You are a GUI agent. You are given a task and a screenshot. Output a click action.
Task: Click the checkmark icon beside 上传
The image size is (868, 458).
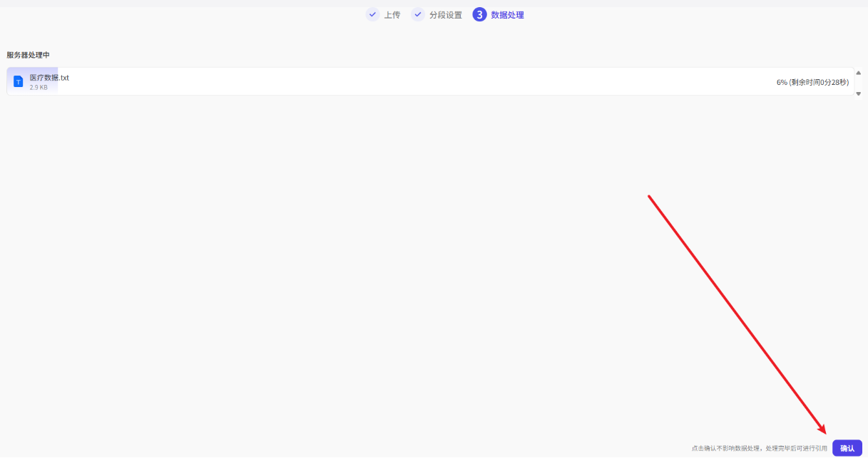pyautogui.click(x=372, y=14)
